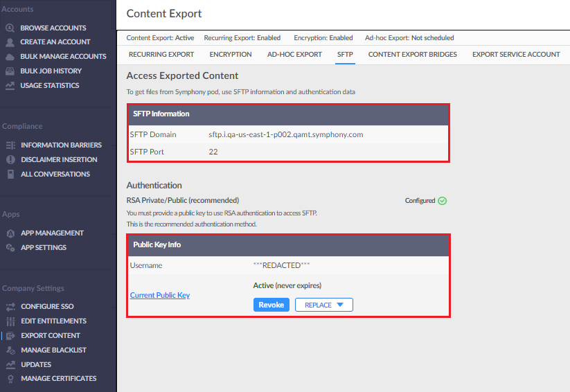The width and height of the screenshot is (570, 392).
Task: Click the Usage Statistics chart icon
Action: (x=10, y=86)
